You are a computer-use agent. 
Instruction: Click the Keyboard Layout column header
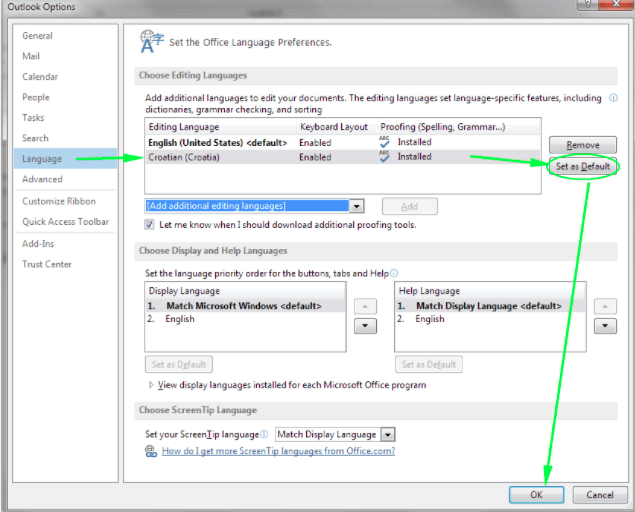[337, 127]
